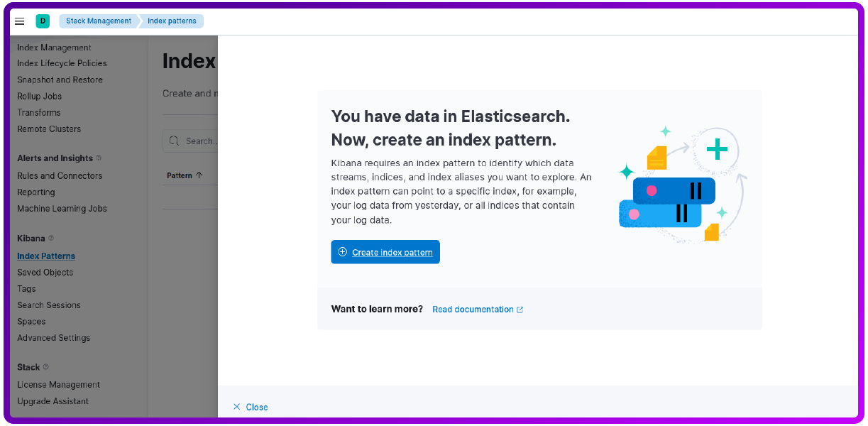The width and height of the screenshot is (868, 426).
Task: Open License Management page
Action: 58,385
